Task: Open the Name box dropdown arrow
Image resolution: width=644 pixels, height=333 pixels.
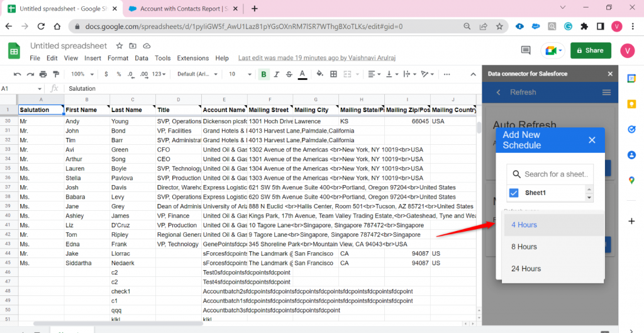Action: pyautogui.click(x=40, y=89)
